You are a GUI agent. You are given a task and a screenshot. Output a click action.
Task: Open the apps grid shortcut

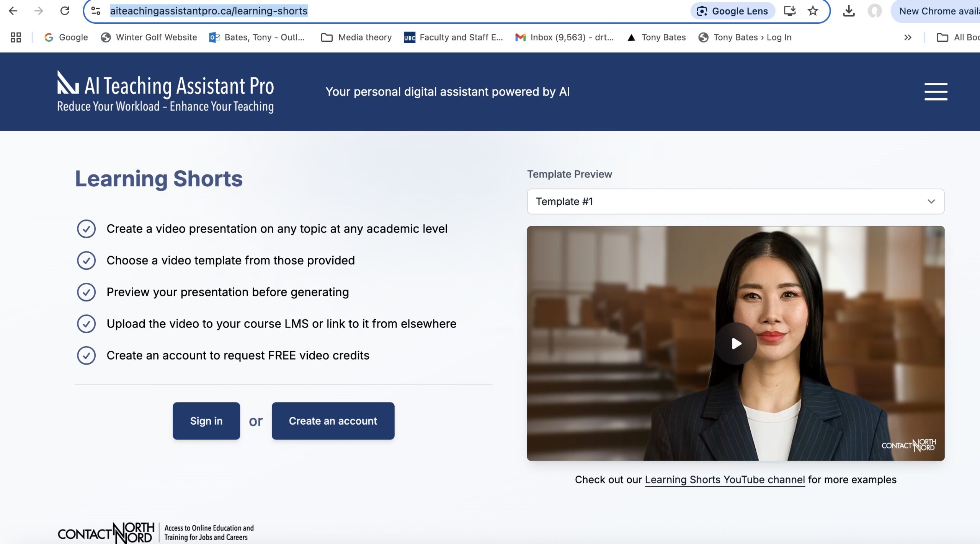(16, 37)
